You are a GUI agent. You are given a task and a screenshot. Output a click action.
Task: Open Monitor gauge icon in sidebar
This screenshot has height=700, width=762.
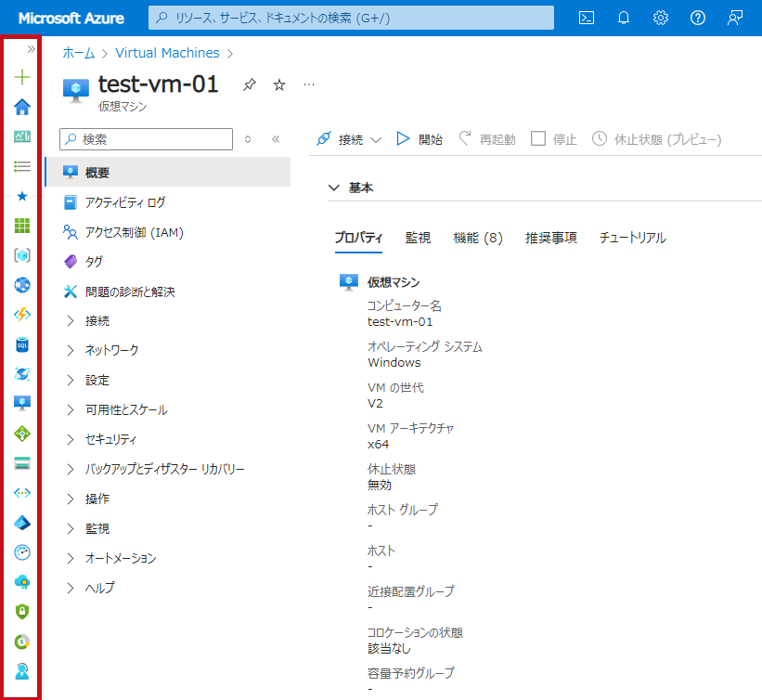point(22,552)
